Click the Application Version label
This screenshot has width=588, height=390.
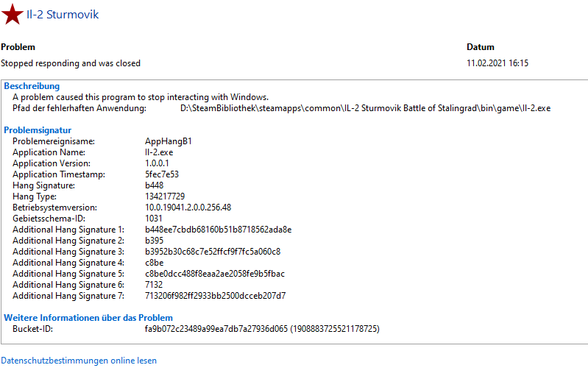pos(52,163)
